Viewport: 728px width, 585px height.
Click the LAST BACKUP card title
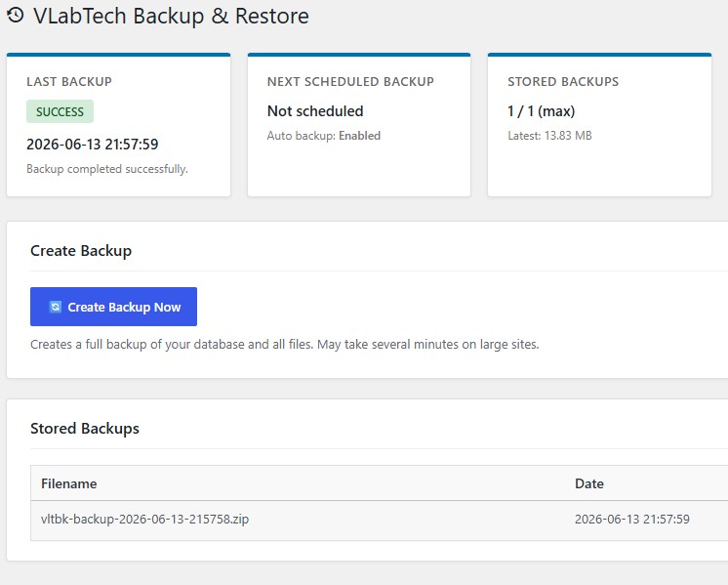(x=69, y=81)
